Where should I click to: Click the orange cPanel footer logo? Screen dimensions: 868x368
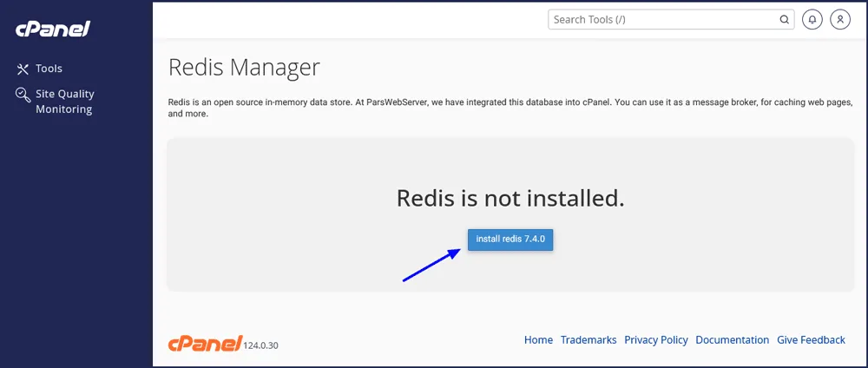(204, 343)
